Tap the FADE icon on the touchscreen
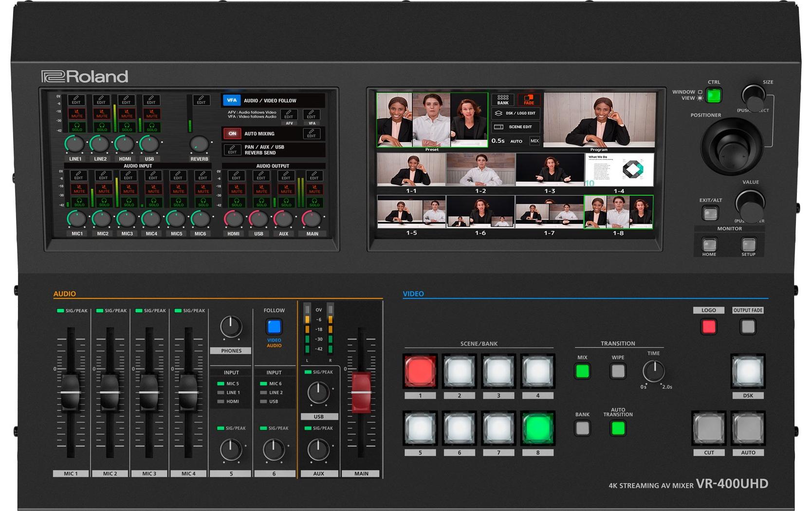The height and width of the screenshot is (511, 812). click(529, 100)
